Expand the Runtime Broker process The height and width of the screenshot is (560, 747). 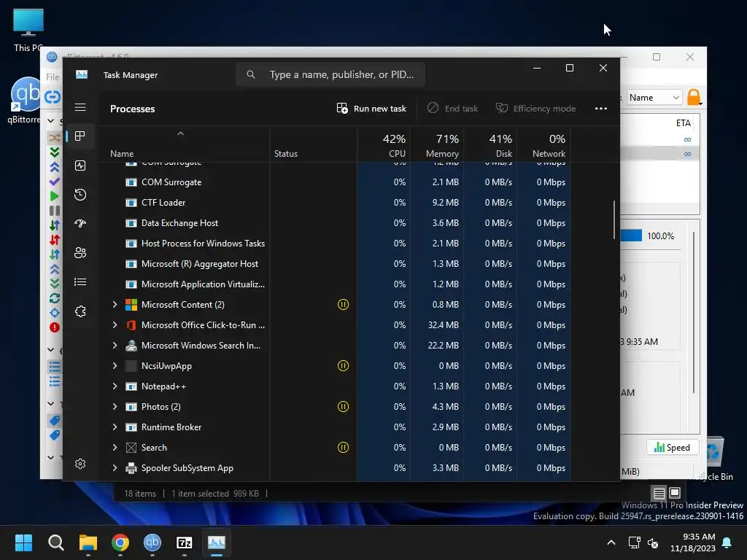point(115,427)
